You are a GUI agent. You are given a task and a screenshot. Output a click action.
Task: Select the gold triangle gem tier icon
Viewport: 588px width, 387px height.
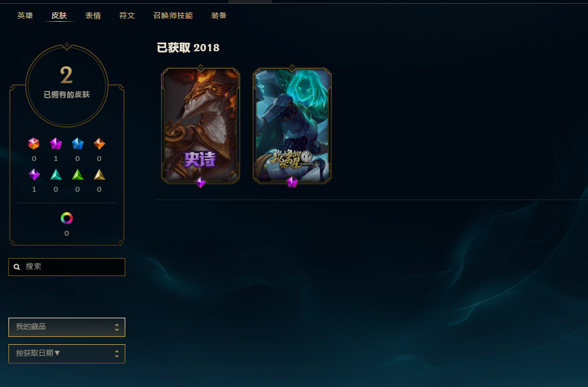[x=99, y=175]
